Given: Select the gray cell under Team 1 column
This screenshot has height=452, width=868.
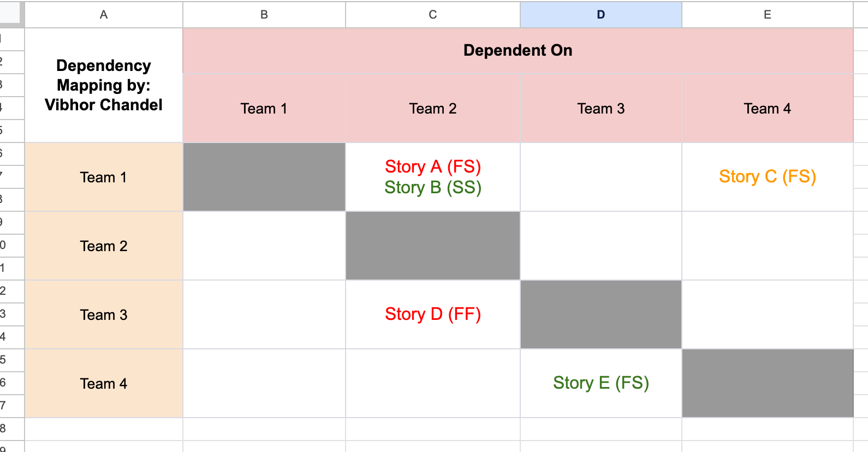Looking at the screenshot, I should click(264, 176).
